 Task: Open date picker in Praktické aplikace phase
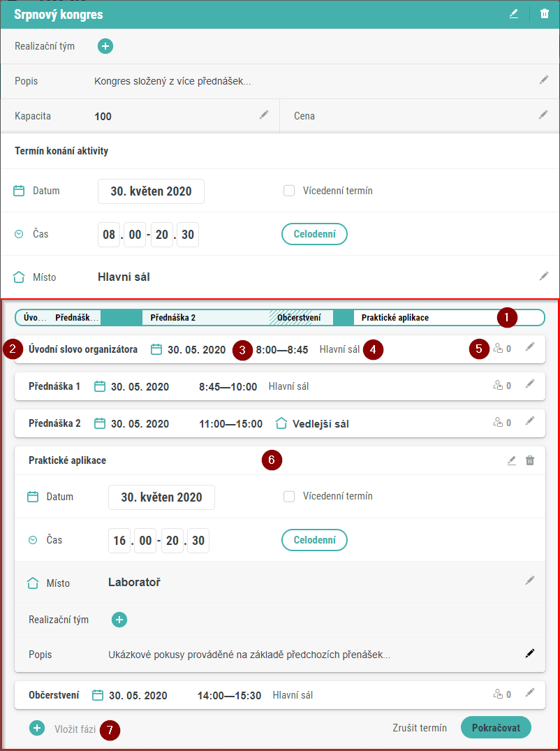pyautogui.click(x=161, y=497)
